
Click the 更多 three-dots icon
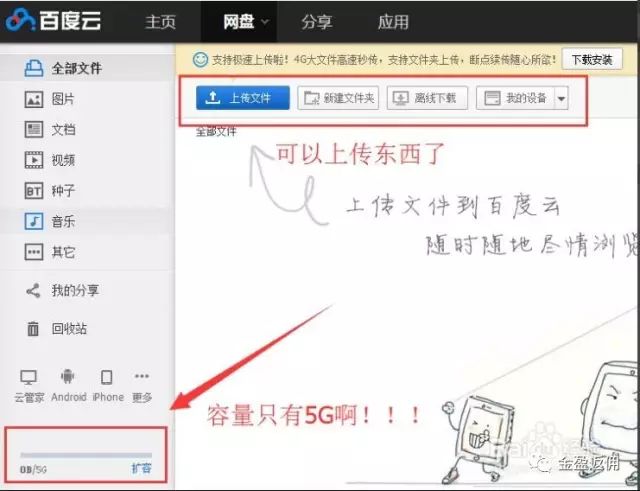142,376
